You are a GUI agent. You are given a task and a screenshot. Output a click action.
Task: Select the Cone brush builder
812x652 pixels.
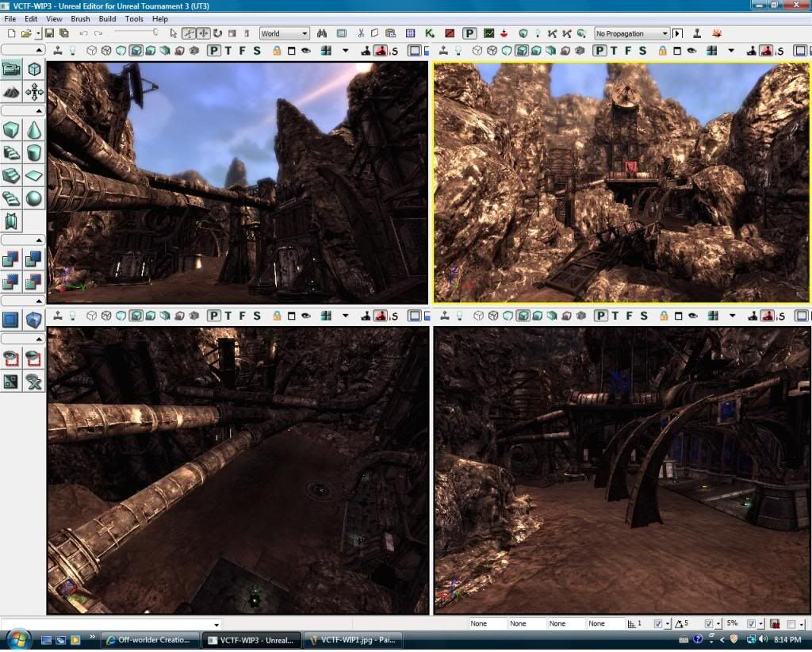34,130
